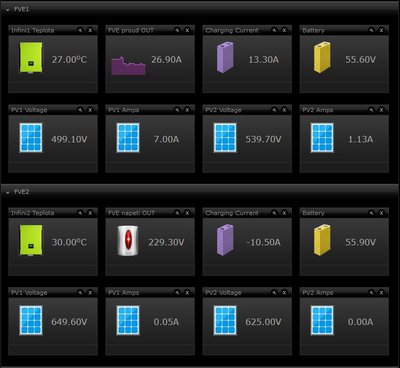Click the solar panel icon in FVE2 PV2 Amps

[322, 320]
